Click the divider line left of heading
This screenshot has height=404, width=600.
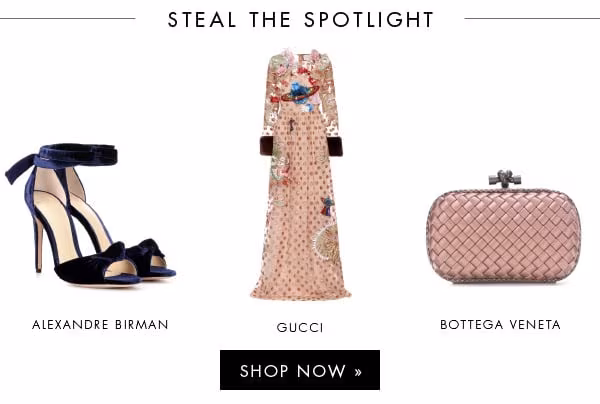[68, 18]
